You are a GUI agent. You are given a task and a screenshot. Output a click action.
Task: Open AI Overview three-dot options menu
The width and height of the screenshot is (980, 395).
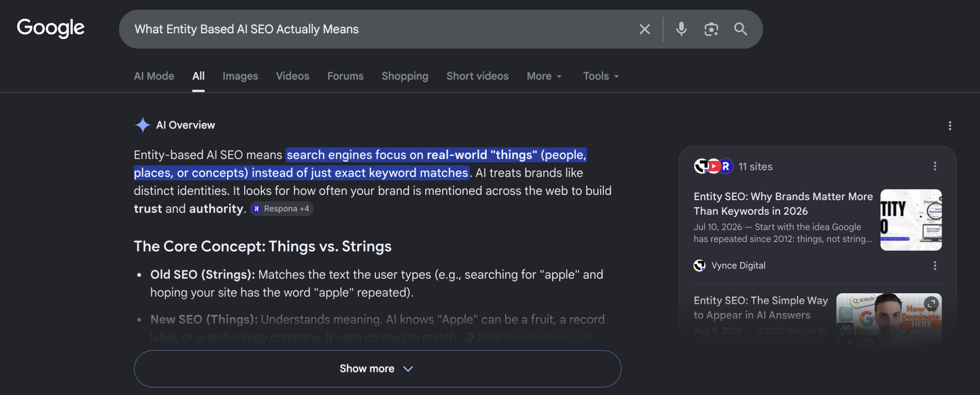(950, 126)
